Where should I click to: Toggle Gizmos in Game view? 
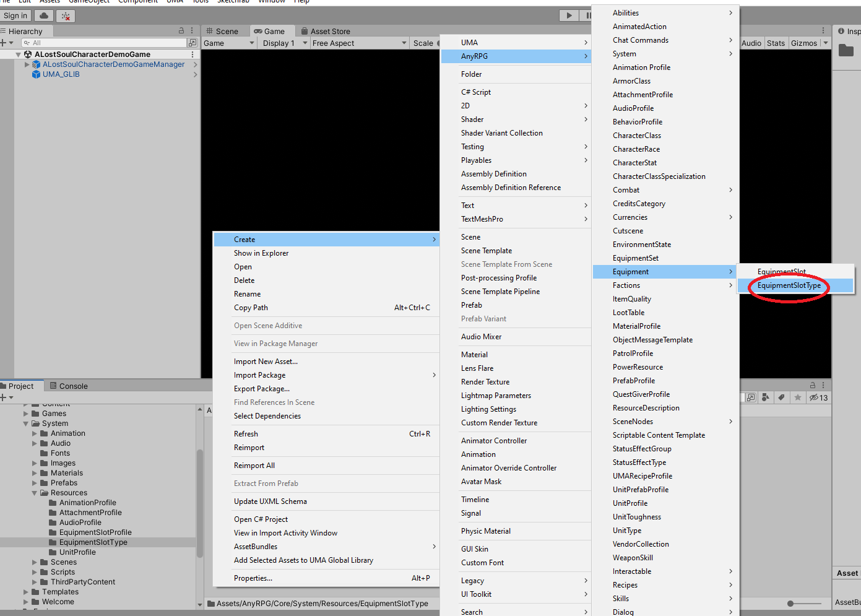804,43
